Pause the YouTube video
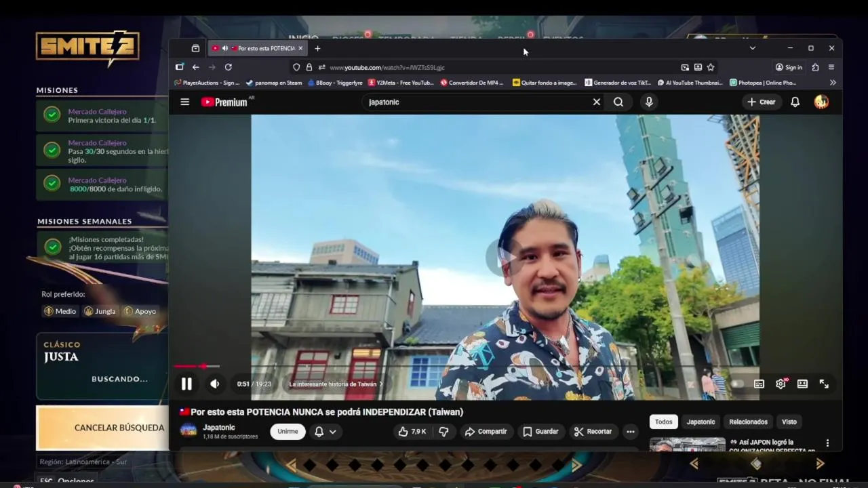The width and height of the screenshot is (868, 488). [x=186, y=384]
